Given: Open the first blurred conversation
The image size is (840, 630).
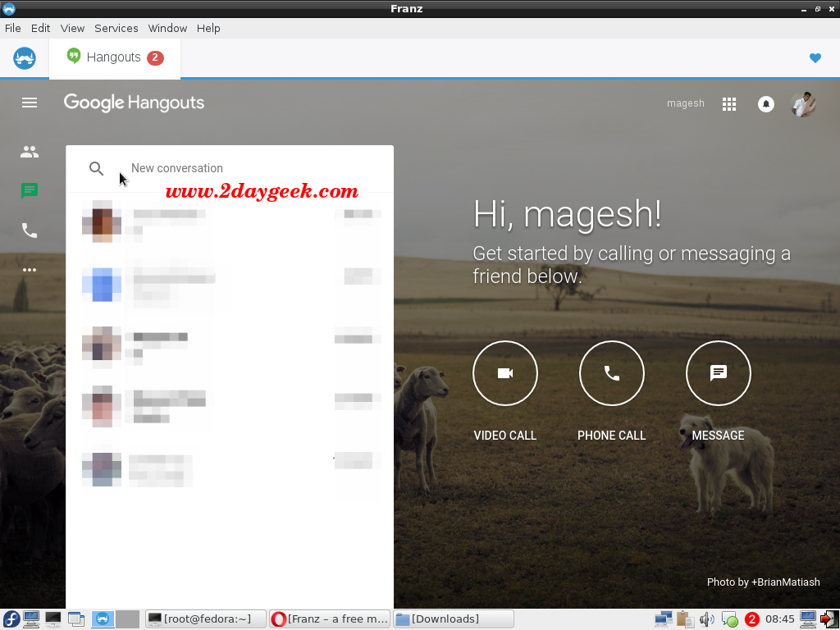Looking at the screenshot, I should click(230, 221).
